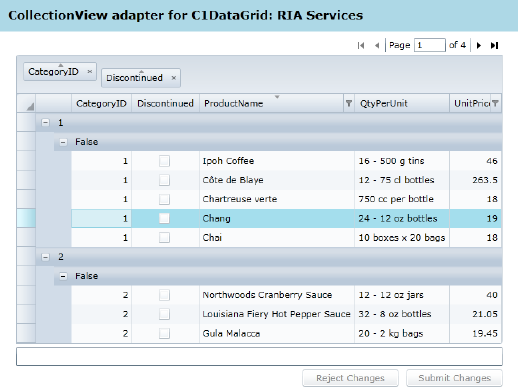Image resolution: width=518 pixels, height=388 pixels.
Task: Select the Louisiana Fiery Hot Pepper Sauce cell
Action: point(277,314)
